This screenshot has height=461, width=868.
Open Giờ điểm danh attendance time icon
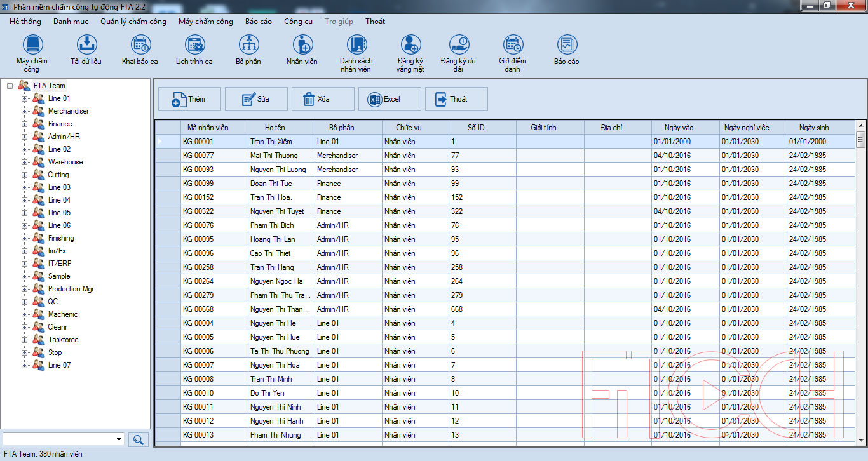pos(512,45)
